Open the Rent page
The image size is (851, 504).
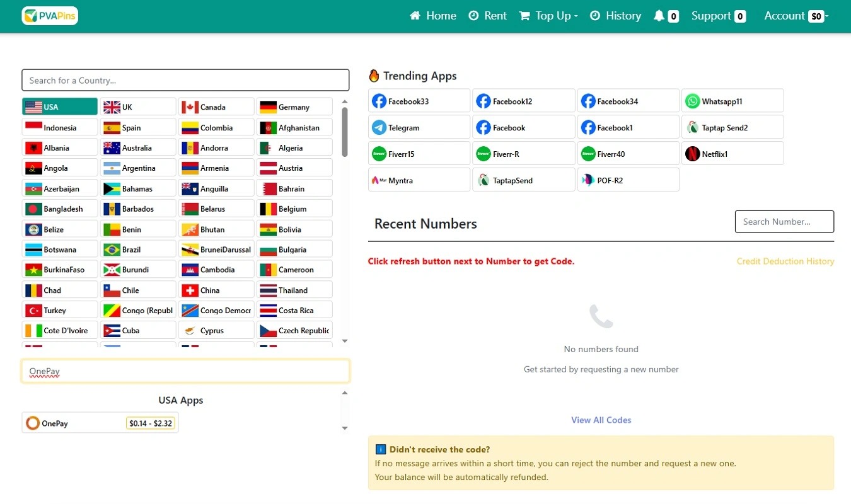[488, 16]
